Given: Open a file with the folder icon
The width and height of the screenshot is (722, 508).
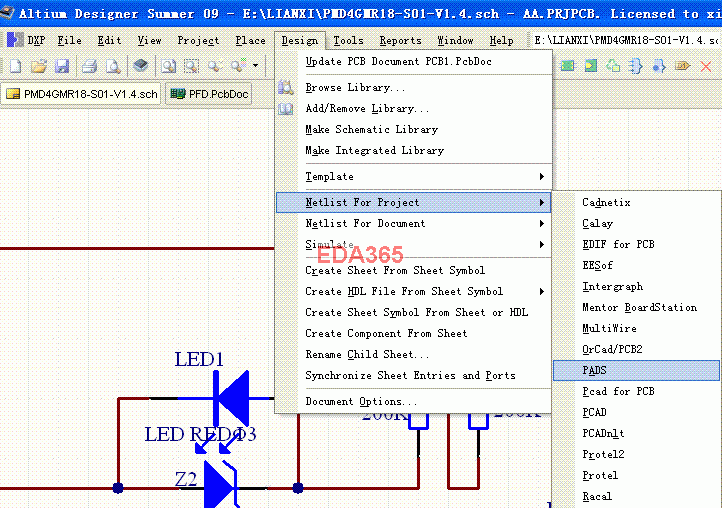Looking at the screenshot, I should (39, 66).
